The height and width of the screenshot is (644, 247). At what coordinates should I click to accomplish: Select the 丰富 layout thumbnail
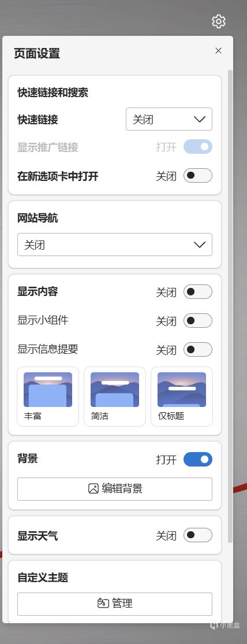(47, 397)
